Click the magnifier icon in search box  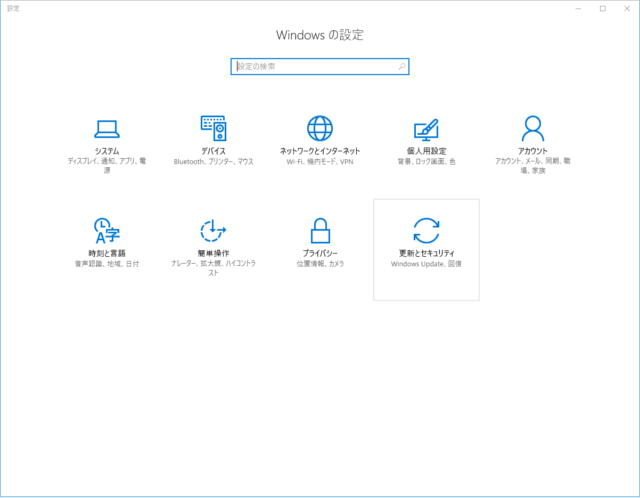pyautogui.click(x=402, y=67)
